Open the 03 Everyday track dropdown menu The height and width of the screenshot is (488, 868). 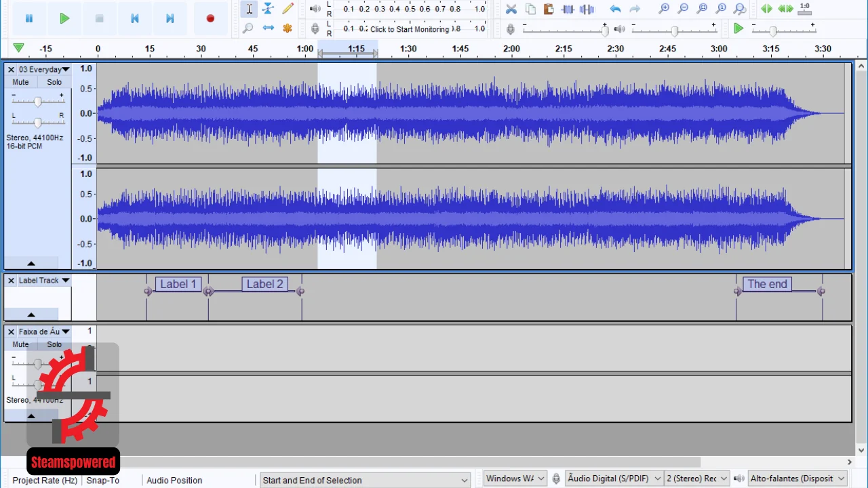65,70
